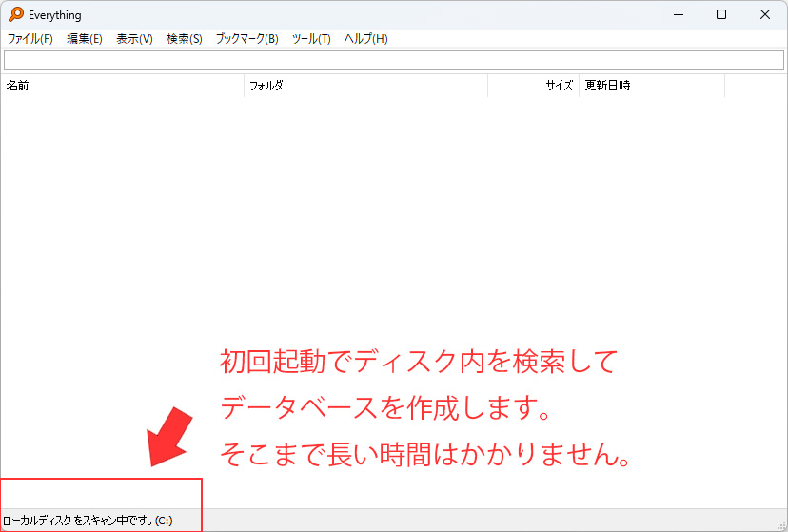Viewport: 788px width, 532px height.
Task: Maximize the Everything window
Action: tap(721, 14)
